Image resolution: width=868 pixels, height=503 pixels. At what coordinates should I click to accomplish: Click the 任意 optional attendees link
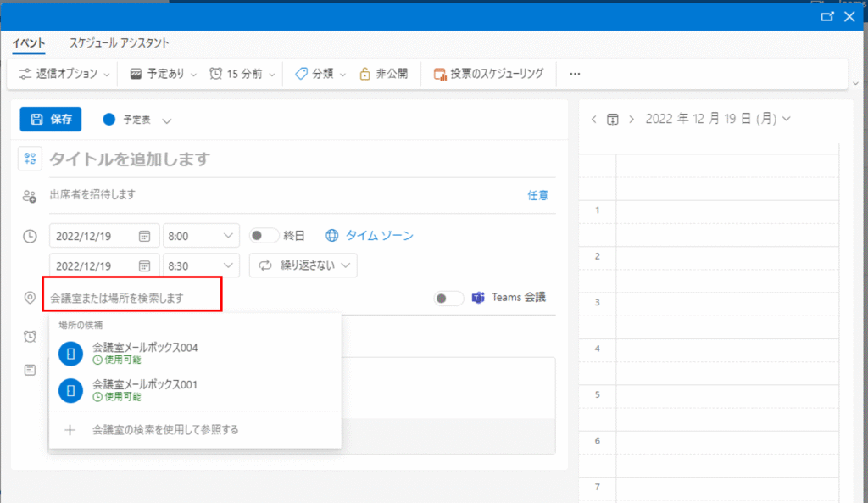point(537,195)
